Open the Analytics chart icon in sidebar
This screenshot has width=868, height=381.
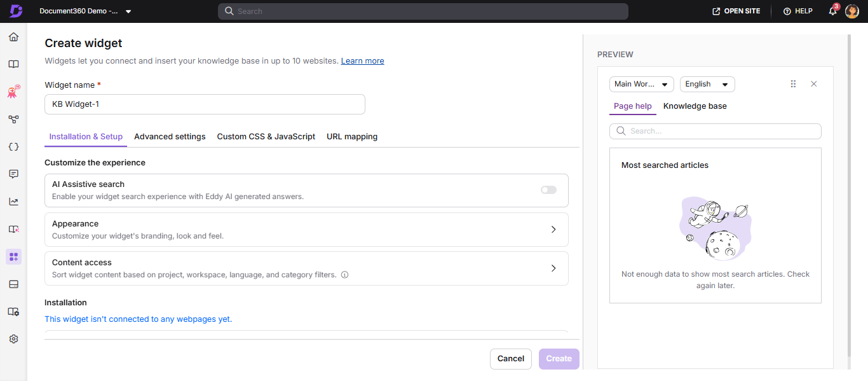(13, 202)
